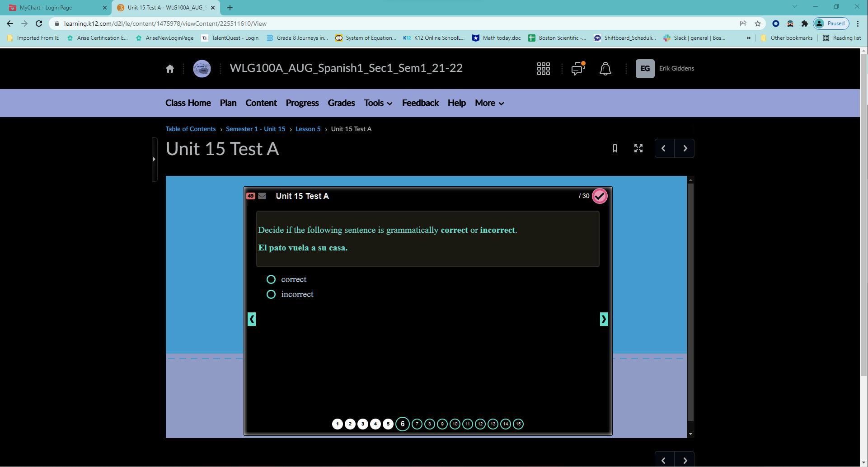
Task: Submit the test with pink checkmark
Action: click(x=600, y=196)
